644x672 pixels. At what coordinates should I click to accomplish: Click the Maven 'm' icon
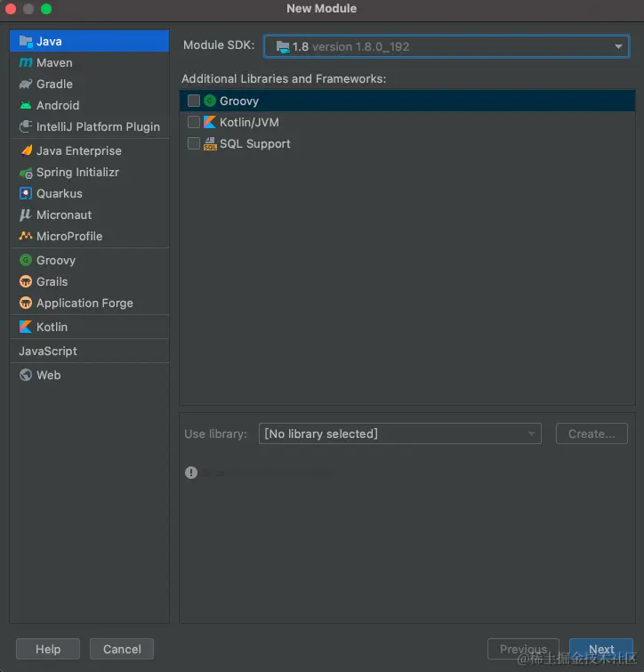26,62
